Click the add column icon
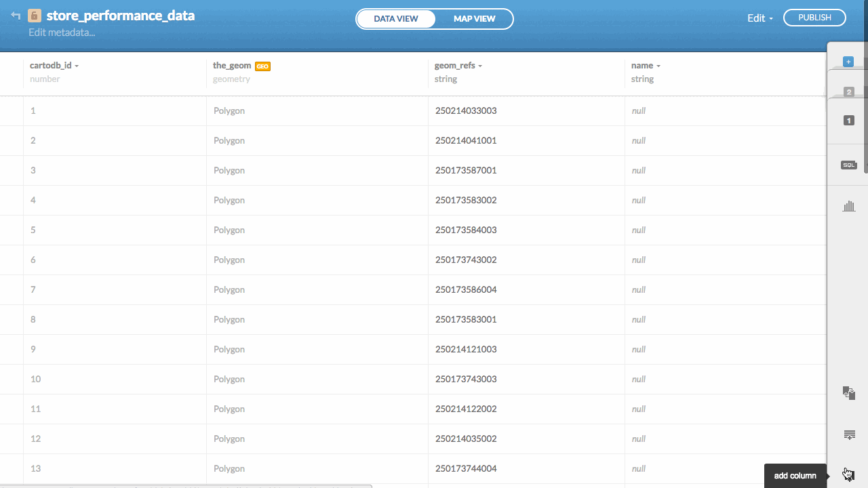Screen dimensions: 868x488 [x=848, y=474]
